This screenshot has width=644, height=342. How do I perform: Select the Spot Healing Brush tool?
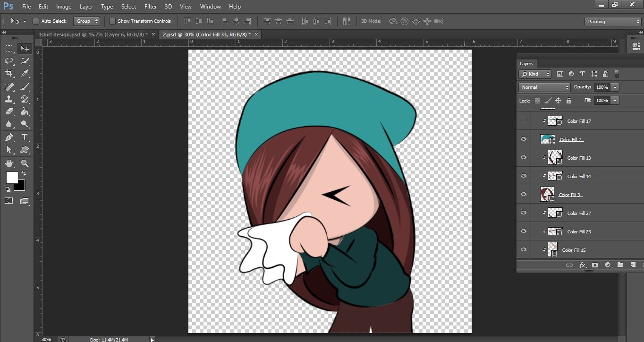click(9, 87)
